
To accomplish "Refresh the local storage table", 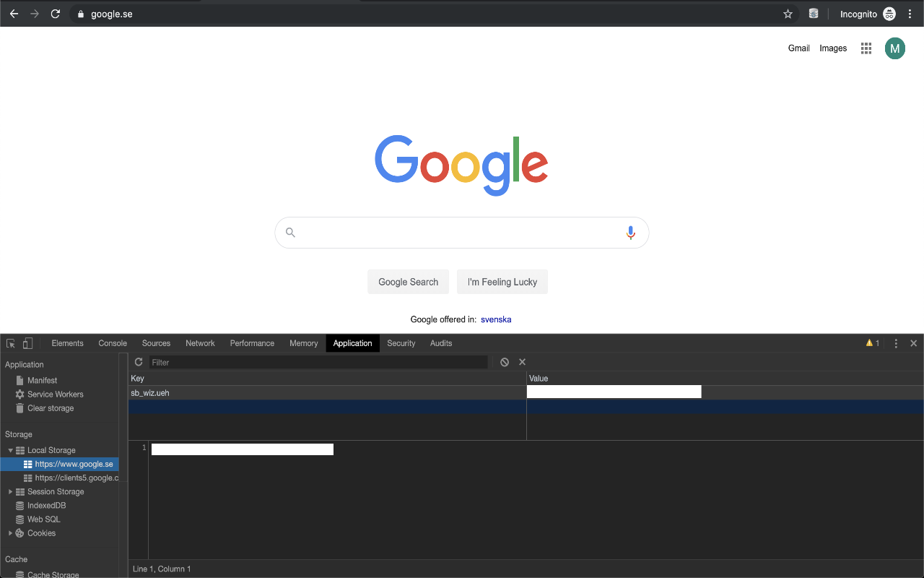I will pos(139,362).
